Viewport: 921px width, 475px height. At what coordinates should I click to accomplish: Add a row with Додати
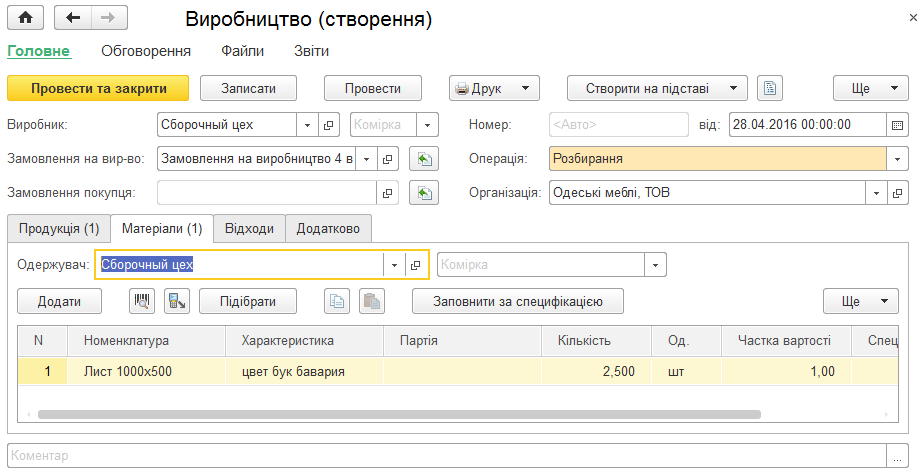point(59,301)
